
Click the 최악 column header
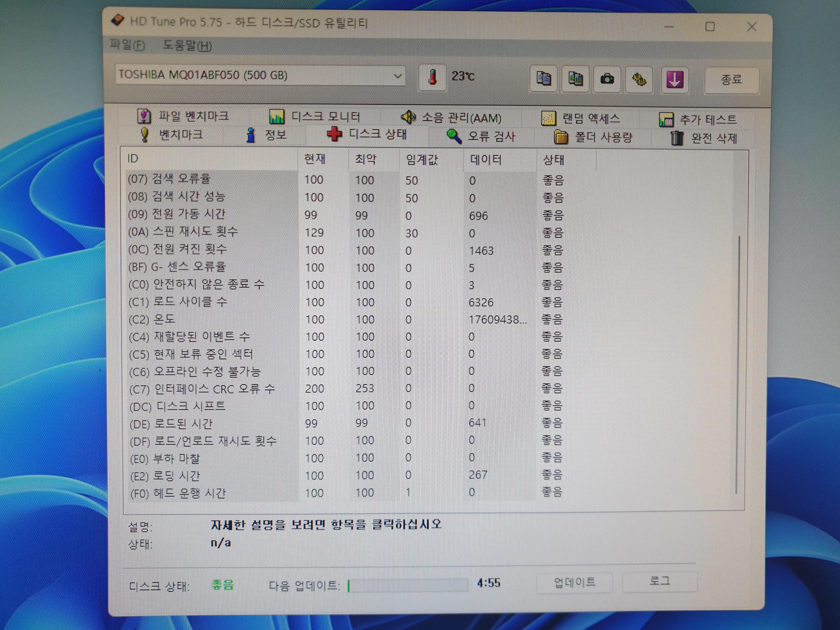[374, 160]
